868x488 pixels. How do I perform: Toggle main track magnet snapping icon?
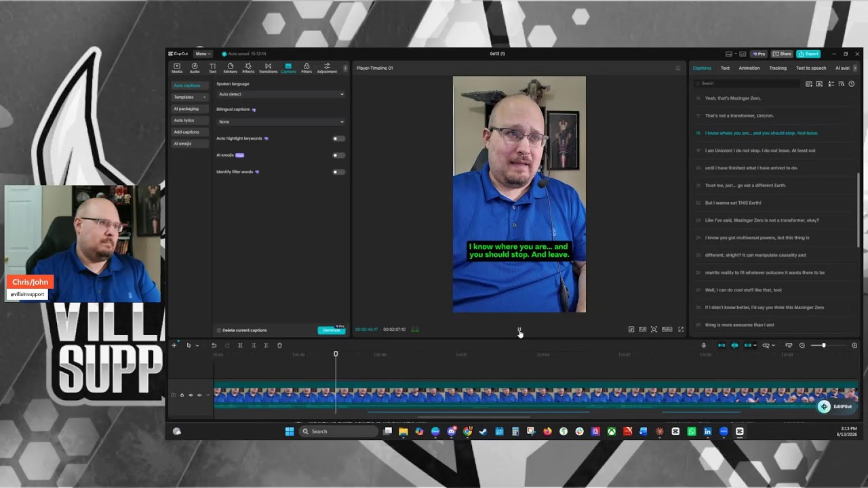coord(722,345)
